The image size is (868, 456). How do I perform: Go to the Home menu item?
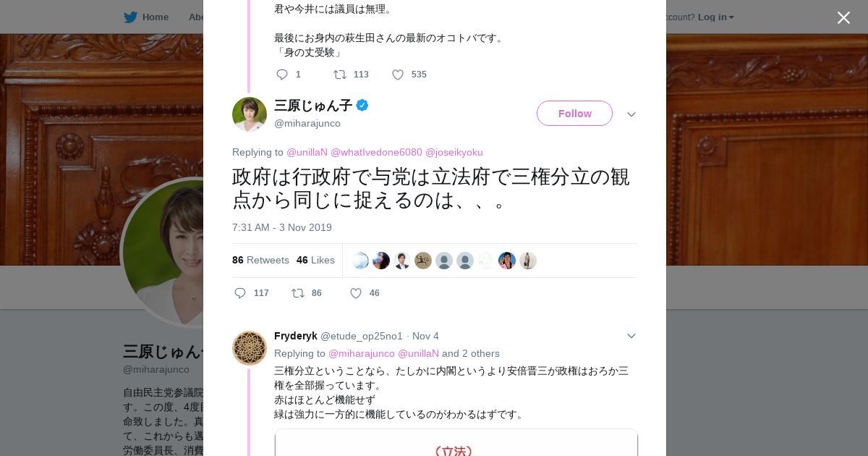click(x=155, y=17)
